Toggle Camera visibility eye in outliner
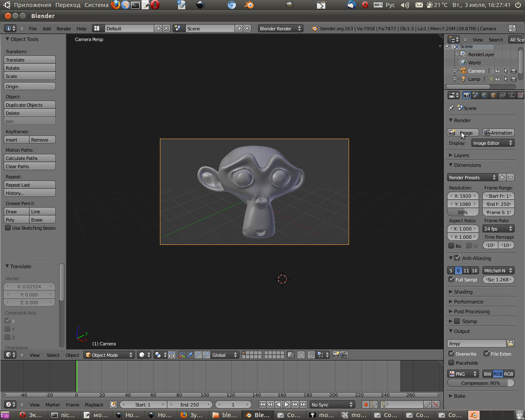The image size is (525, 420). point(498,71)
